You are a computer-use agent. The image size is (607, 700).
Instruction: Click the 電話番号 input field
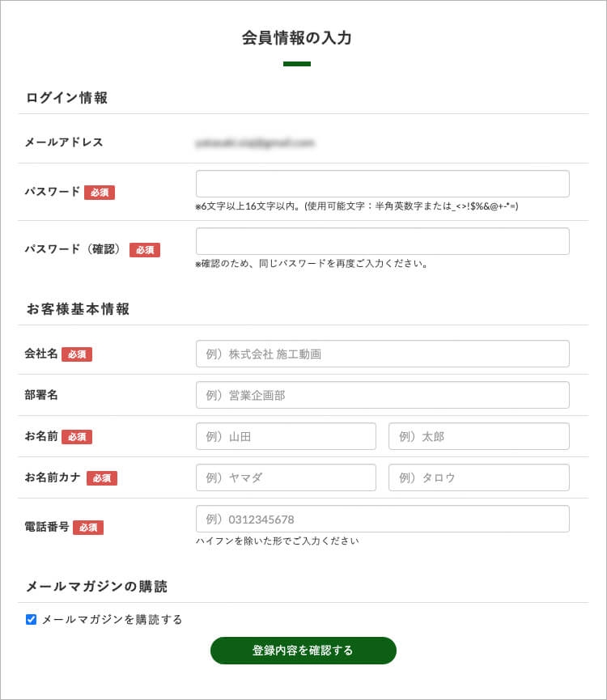coord(382,519)
